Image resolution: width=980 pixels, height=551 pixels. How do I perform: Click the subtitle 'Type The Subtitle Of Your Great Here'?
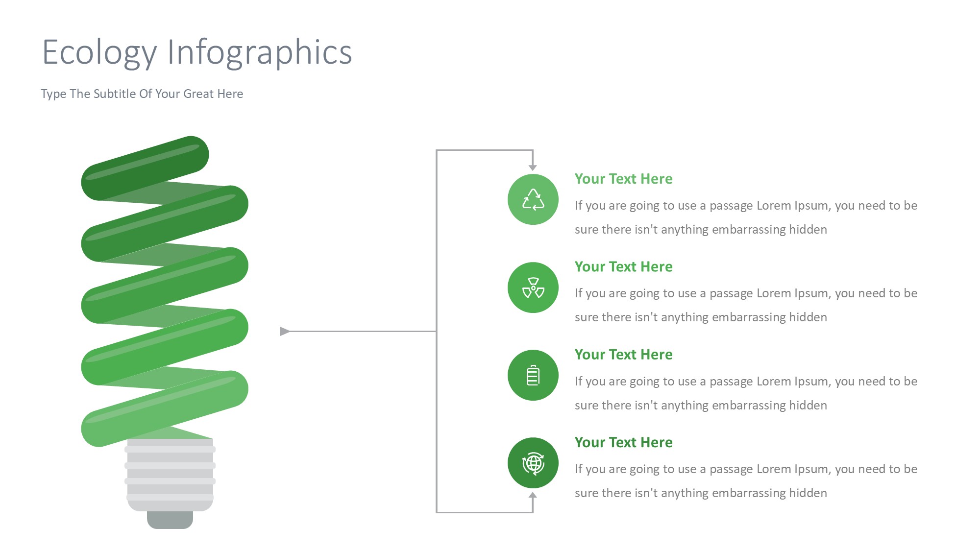pyautogui.click(x=142, y=94)
